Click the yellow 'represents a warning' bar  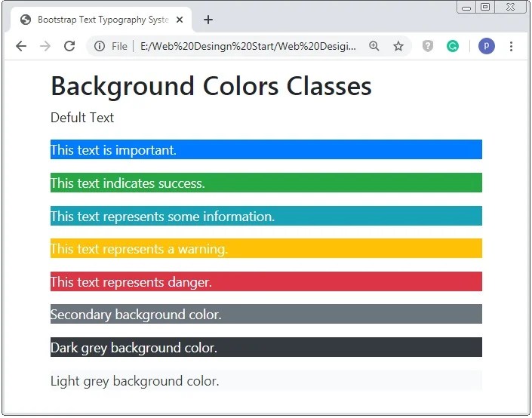tap(266, 248)
